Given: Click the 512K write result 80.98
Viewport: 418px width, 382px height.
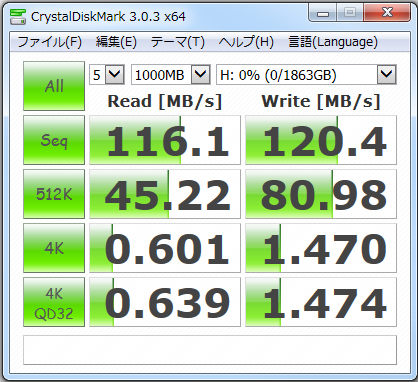Looking at the screenshot, I should click(321, 194).
